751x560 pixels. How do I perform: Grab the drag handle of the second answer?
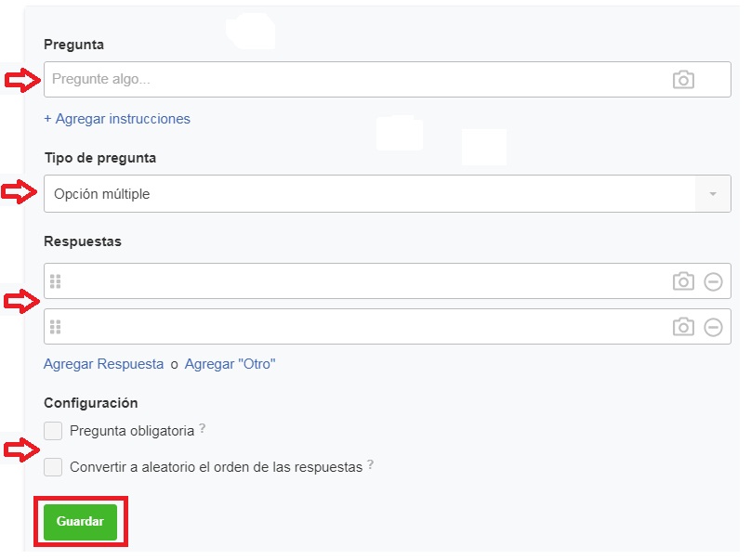coord(56,327)
